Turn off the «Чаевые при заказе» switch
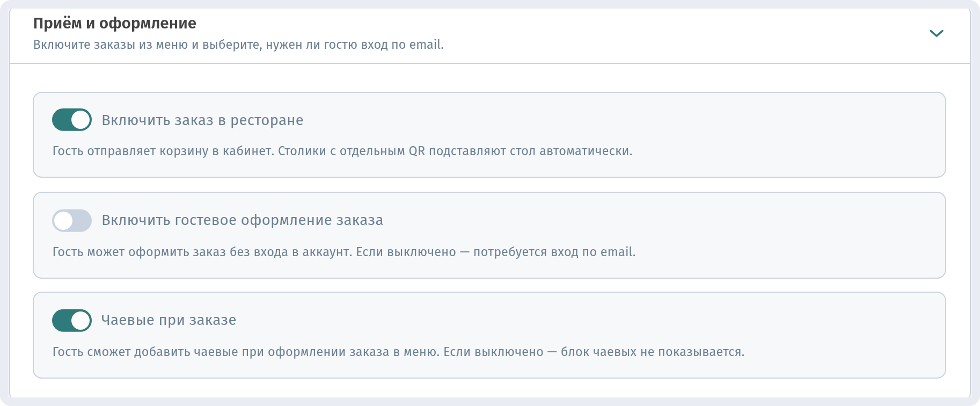 72,321
